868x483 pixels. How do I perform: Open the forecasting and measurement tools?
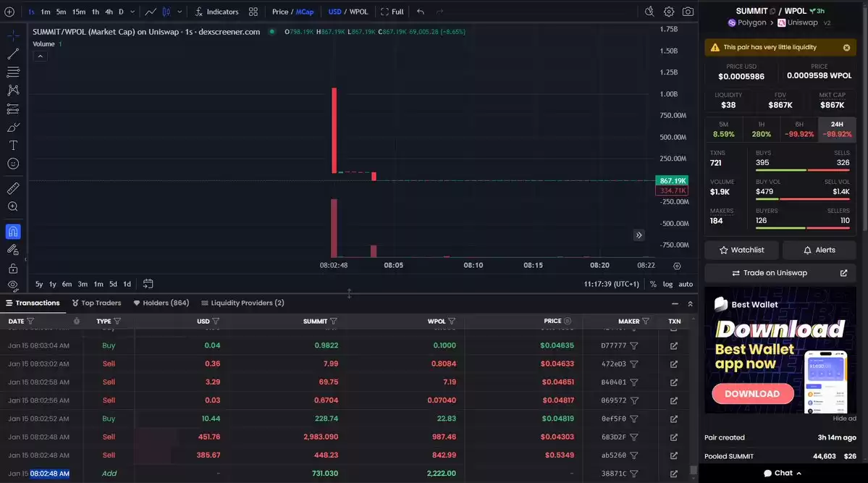click(13, 109)
